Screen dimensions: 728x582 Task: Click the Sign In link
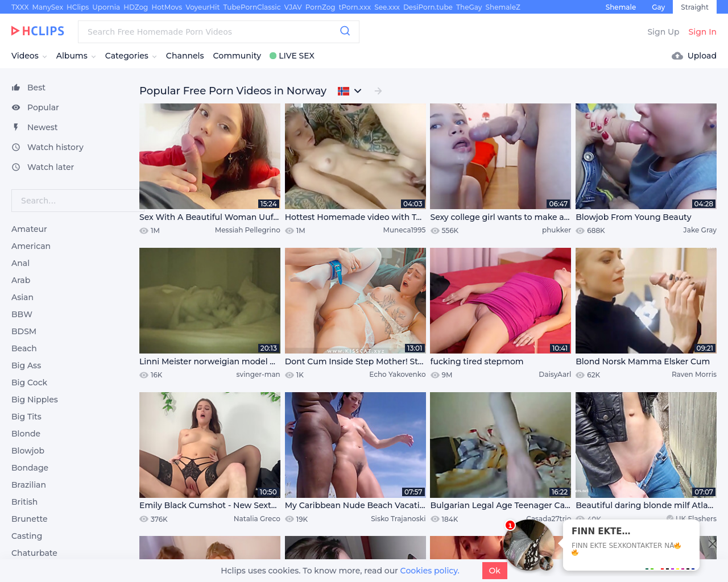point(702,32)
